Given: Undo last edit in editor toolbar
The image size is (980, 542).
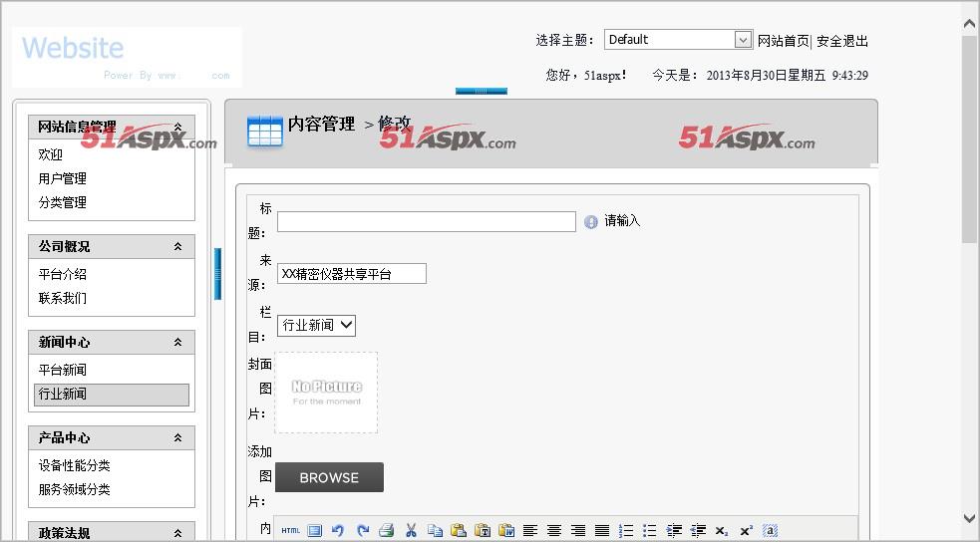Looking at the screenshot, I should pyautogui.click(x=338, y=531).
